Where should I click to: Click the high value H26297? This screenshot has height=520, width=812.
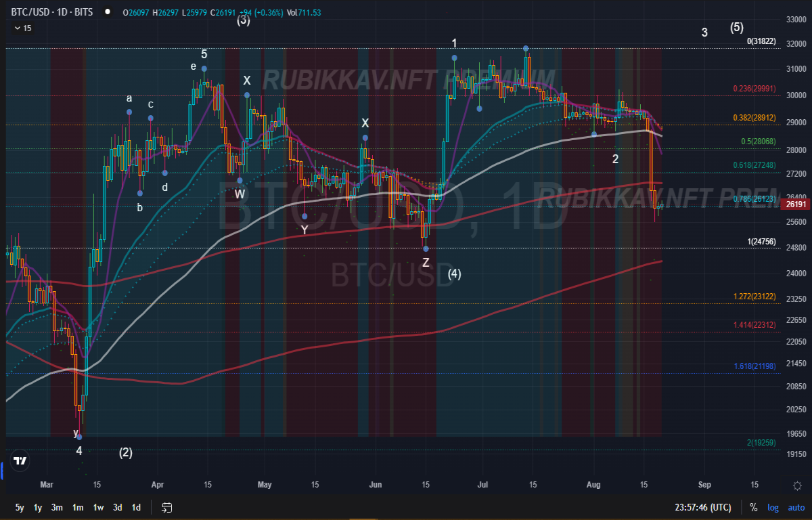[165, 12]
